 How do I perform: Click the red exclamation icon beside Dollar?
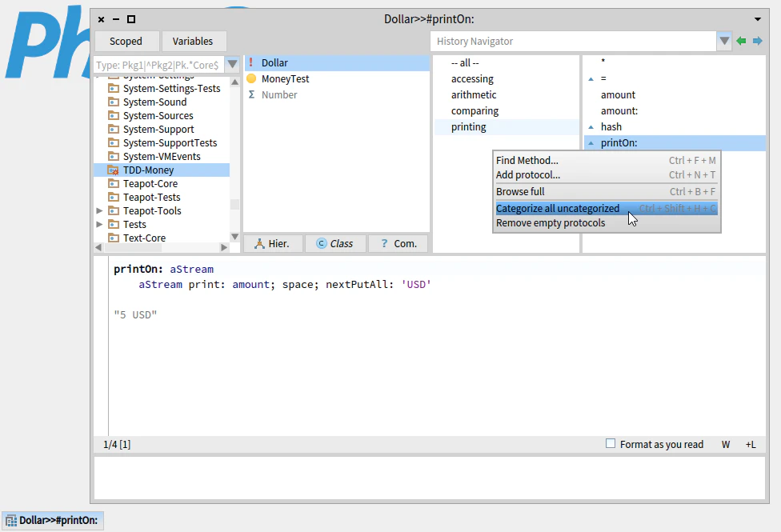pos(251,62)
